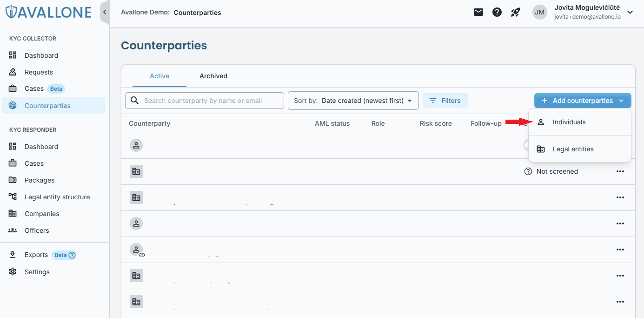Open the Sort by Date created dropdown
The width and height of the screenshot is (644, 318).
pyautogui.click(x=353, y=101)
